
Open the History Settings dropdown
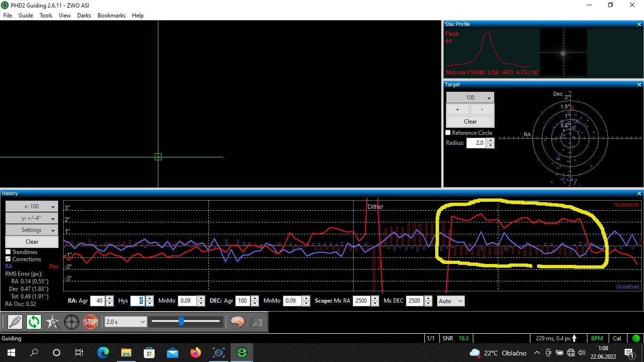tap(32, 230)
